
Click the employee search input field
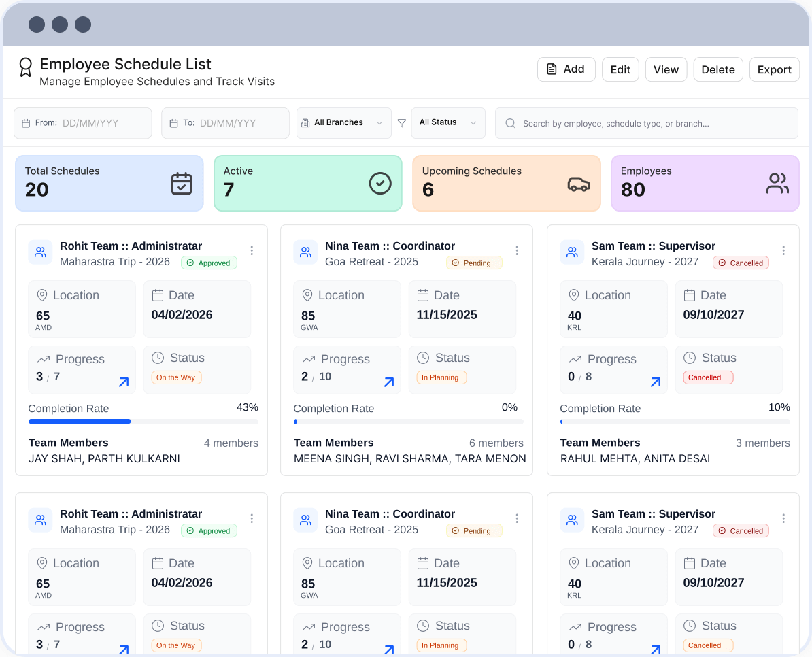(x=646, y=124)
